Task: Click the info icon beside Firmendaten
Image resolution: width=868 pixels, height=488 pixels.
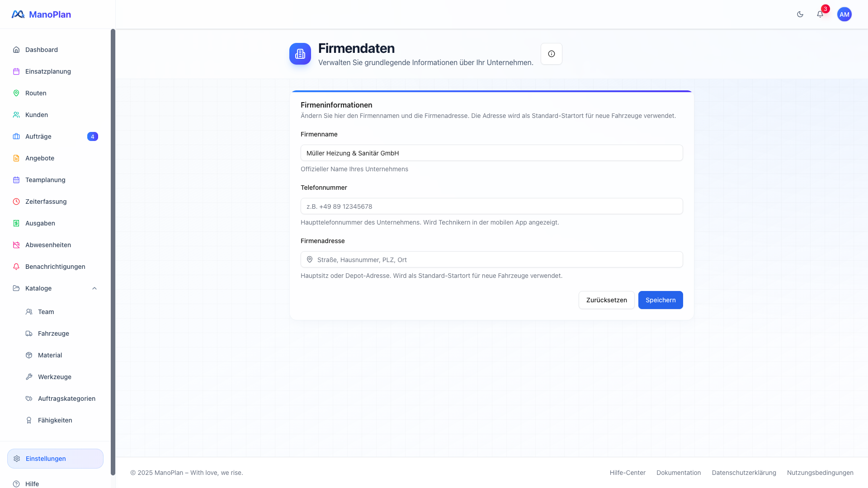Action: [552, 54]
